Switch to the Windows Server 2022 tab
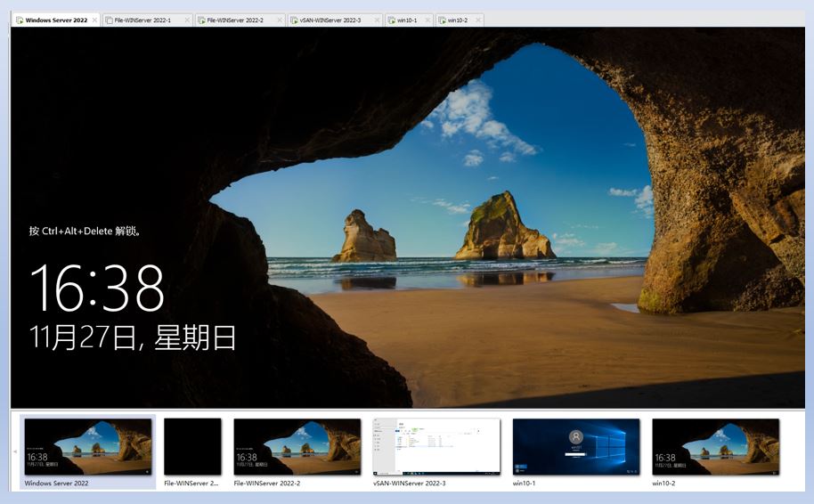814x504 pixels. [55, 20]
